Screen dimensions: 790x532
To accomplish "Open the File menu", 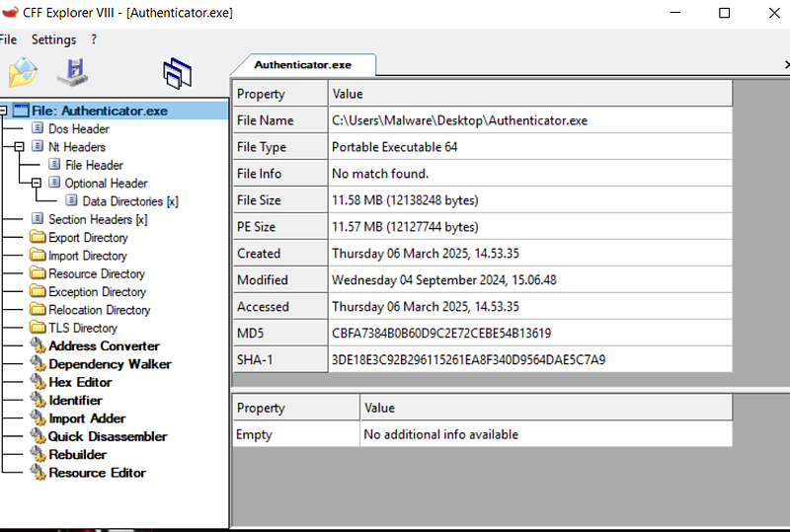I will (8, 39).
